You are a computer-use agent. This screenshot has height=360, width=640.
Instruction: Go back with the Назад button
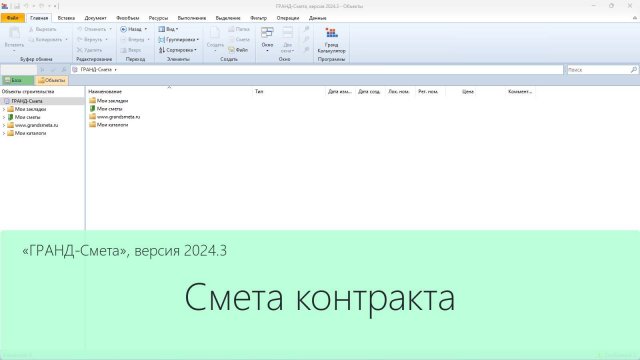pyautogui.click(x=131, y=29)
